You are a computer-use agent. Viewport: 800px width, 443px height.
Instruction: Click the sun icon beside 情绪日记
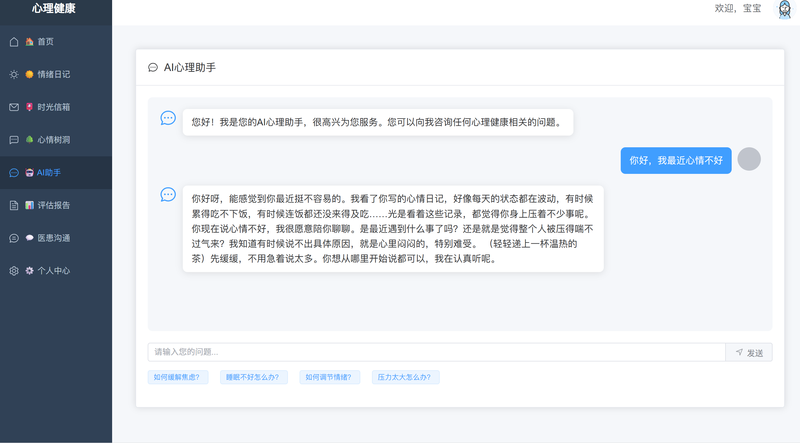point(14,74)
